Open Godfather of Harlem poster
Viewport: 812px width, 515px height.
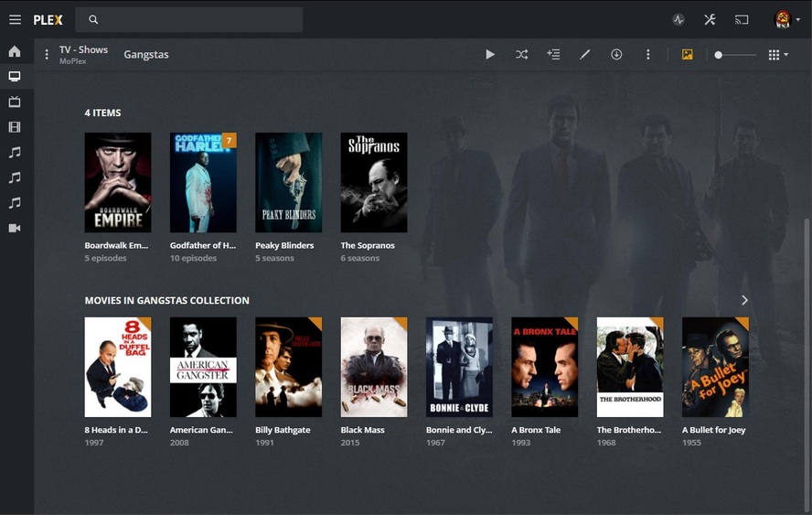coord(203,182)
